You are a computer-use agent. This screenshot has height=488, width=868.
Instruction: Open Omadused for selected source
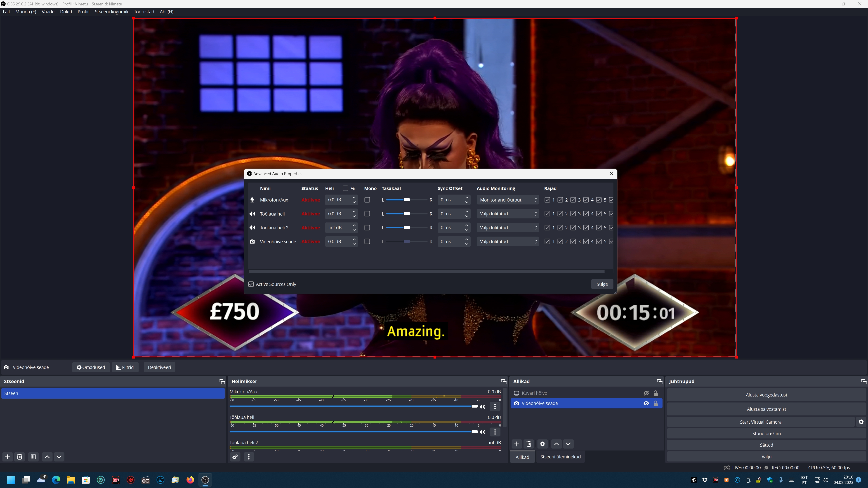tap(91, 367)
